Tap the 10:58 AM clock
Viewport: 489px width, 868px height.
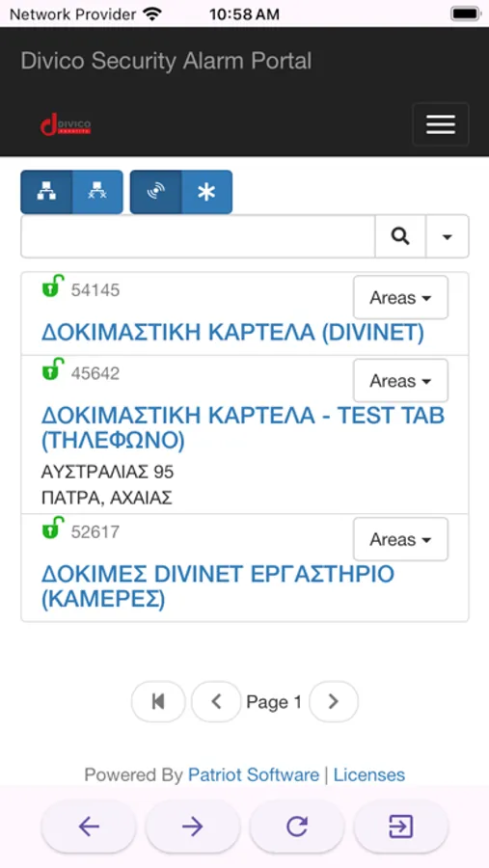244,14
